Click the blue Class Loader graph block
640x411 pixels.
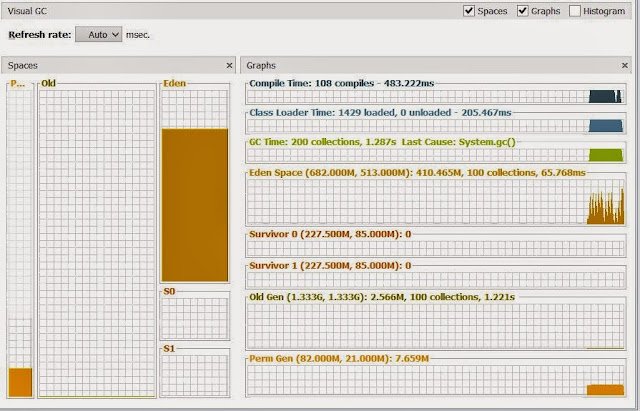(606, 126)
